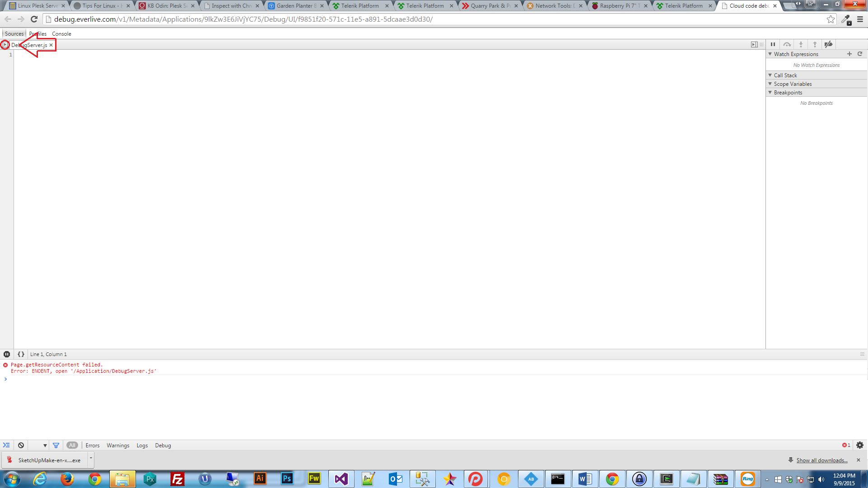Switch to the Profiles tab
The image size is (868, 488).
pos(38,34)
